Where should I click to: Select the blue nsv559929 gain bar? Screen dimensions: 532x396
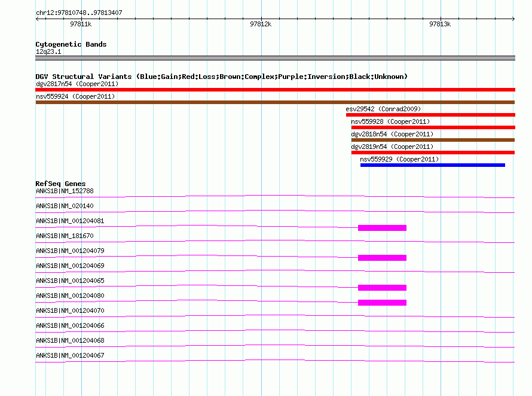(x=433, y=165)
